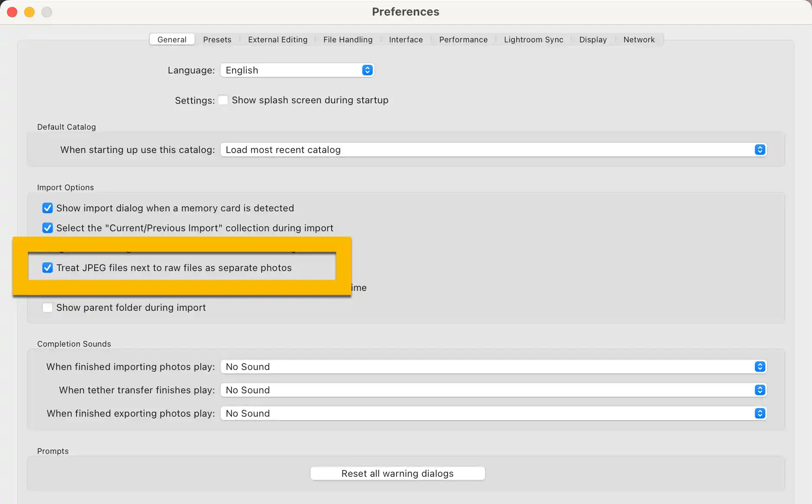This screenshot has height=504, width=812.
Task: Click the Prompts section label
Action: [x=53, y=451]
